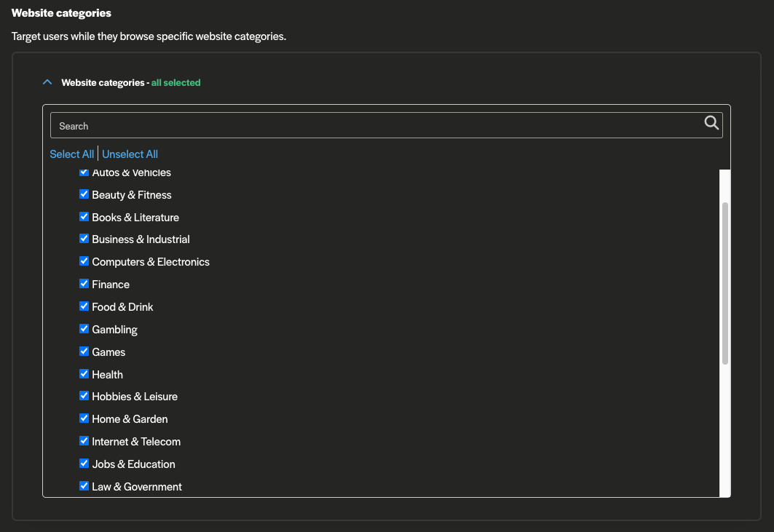Click the search magnifier icon
Screen dimensions: 774x532
coord(711,124)
